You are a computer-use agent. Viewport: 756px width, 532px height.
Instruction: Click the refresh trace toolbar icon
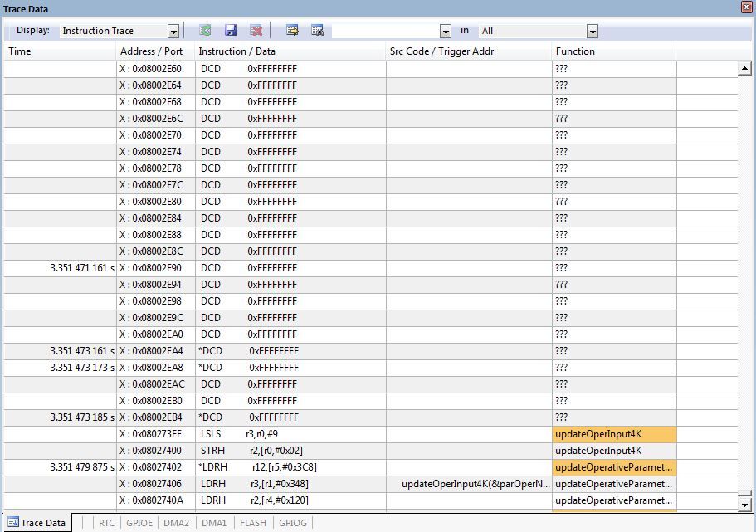[x=205, y=31]
